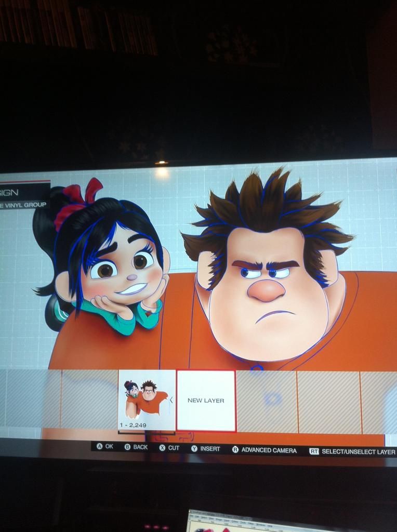Click the red B controller icon
The width and height of the screenshot is (397, 532).
[128, 447]
